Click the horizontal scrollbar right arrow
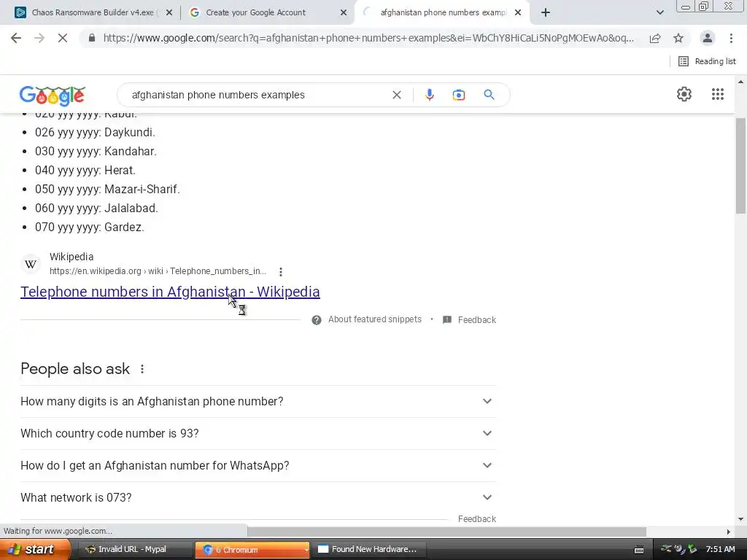Image resolution: width=747 pixels, height=560 pixels. click(x=729, y=532)
